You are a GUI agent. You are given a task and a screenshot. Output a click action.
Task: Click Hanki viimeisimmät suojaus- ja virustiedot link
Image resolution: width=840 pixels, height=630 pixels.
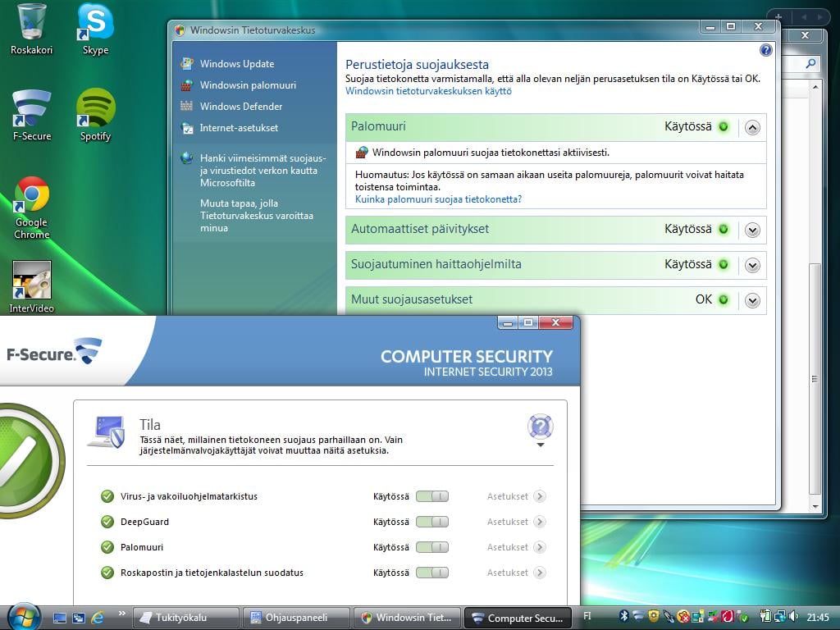coord(262,171)
